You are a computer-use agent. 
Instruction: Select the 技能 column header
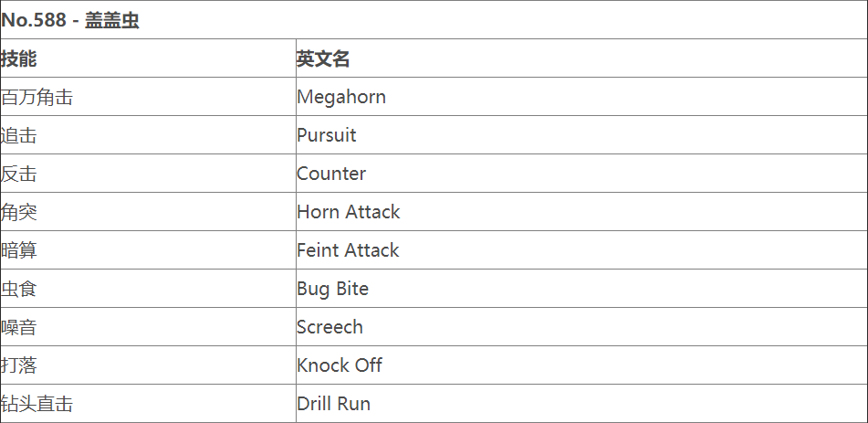pos(19,58)
